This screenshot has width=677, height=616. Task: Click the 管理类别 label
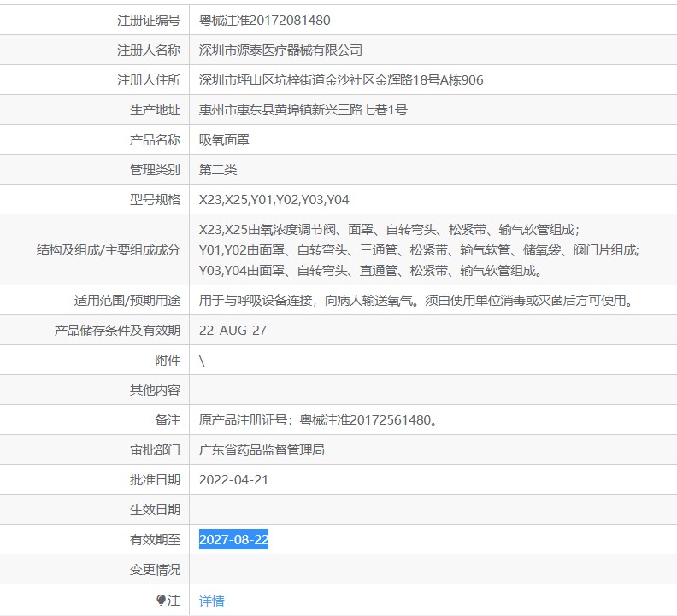coord(155,169)
